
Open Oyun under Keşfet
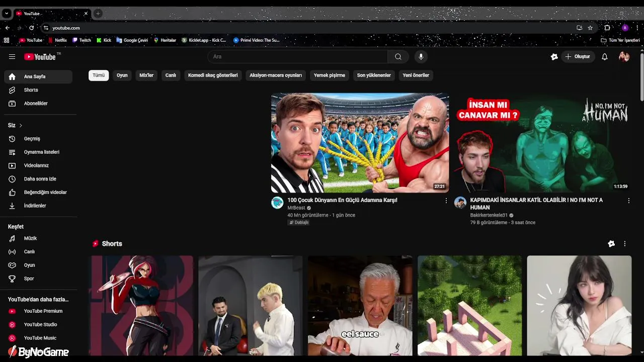click(x=38, y=265)
